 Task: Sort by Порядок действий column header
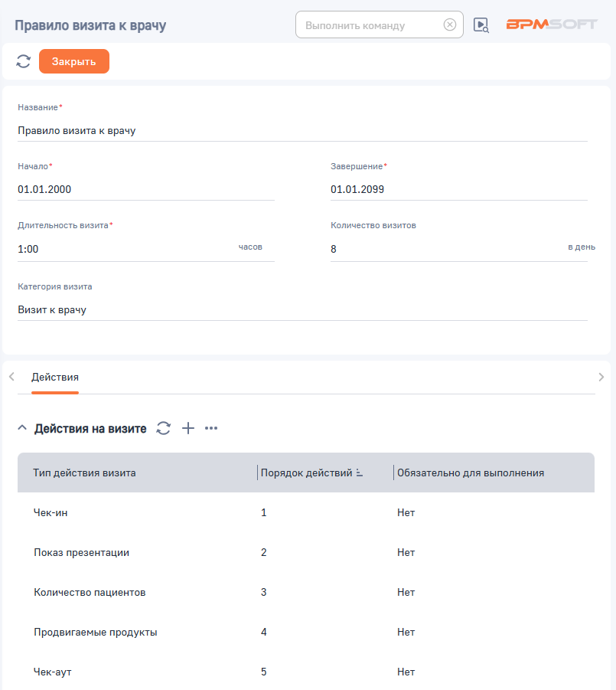[x=306, y=473]
